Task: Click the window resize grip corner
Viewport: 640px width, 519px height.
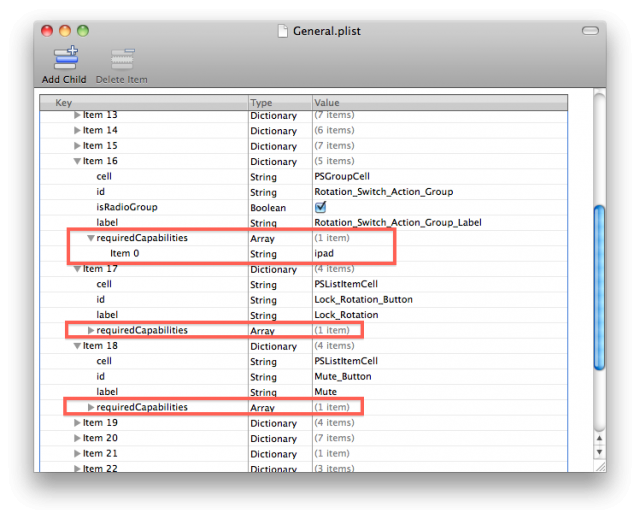Action: (x=600, y=467)
